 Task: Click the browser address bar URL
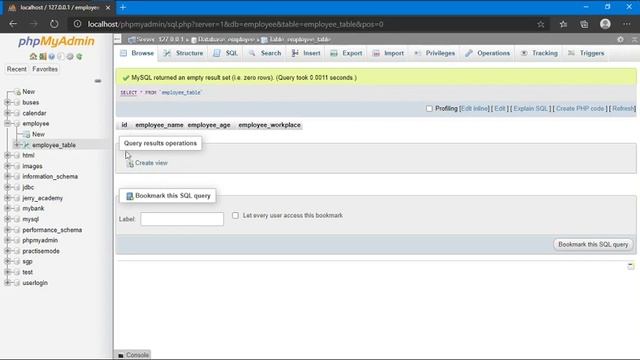point(236,24)
